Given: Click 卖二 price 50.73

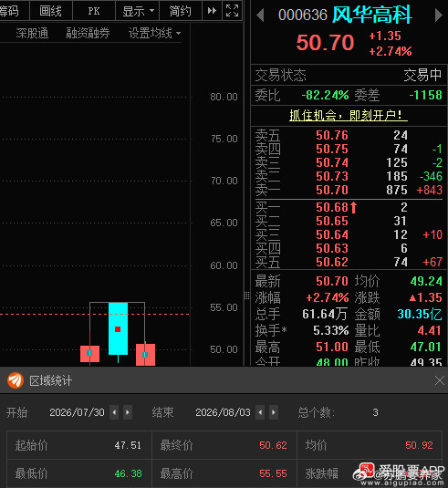Looking at the screenshot, I should click(332, 176).
